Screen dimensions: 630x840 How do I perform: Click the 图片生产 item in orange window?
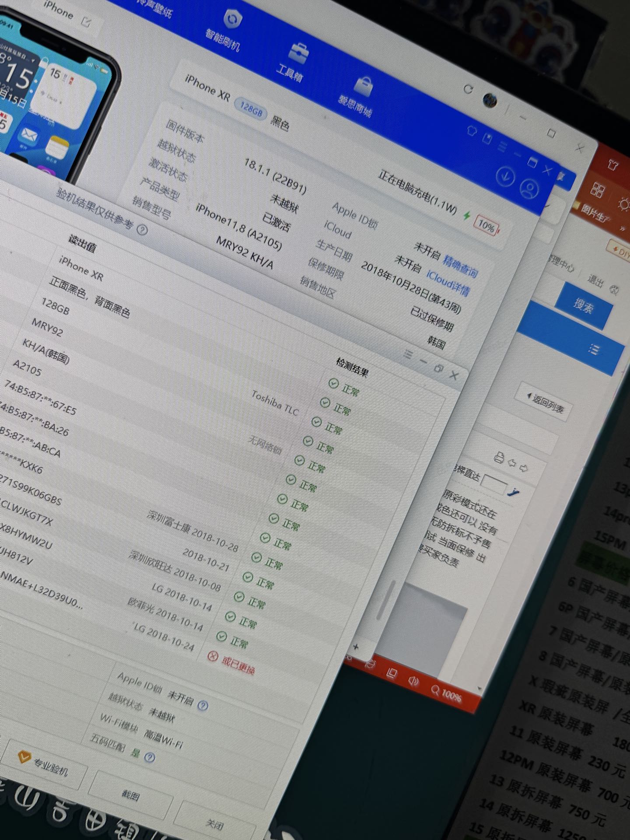coord(593,213)
